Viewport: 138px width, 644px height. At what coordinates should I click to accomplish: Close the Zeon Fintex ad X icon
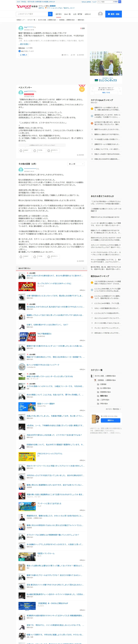pos(121,52)
